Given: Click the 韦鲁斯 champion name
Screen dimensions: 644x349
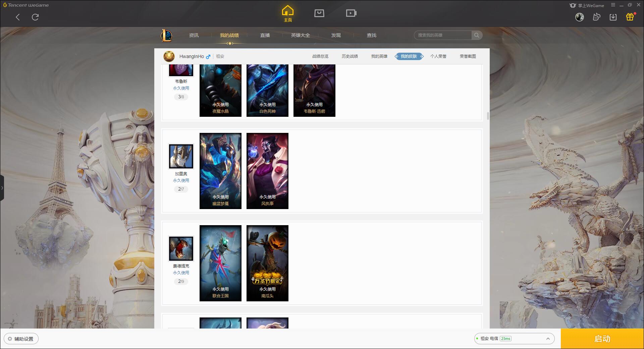Looking at the screenshot, I should [181, 81].
